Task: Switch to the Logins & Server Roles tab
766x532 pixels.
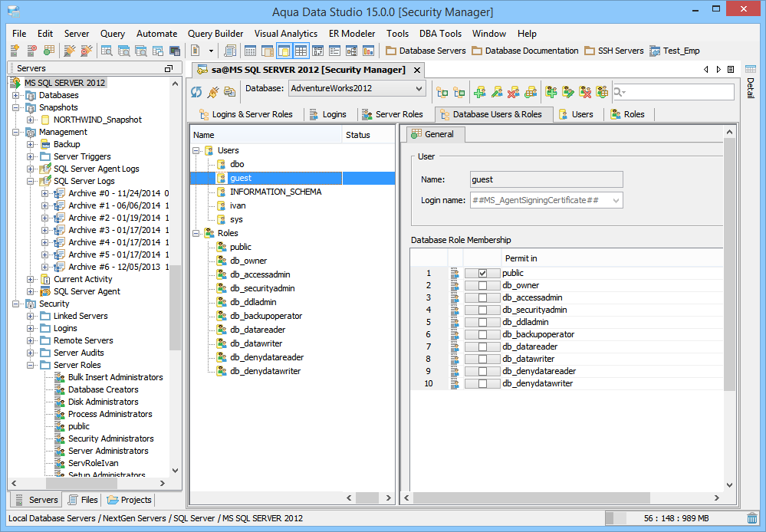Action: 245,114
